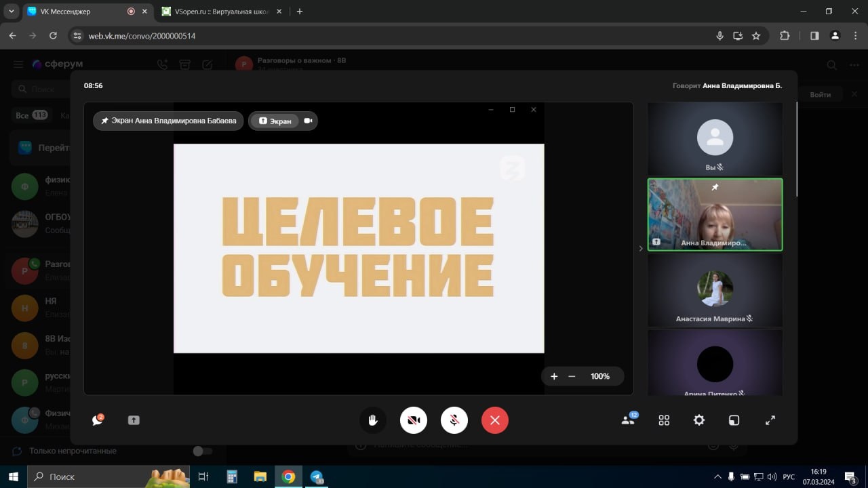Viewport: 868px width, 488px height.
Task: Click microphone permission icon in address bar
Action: pyautogui.click(x=720, y=36)
